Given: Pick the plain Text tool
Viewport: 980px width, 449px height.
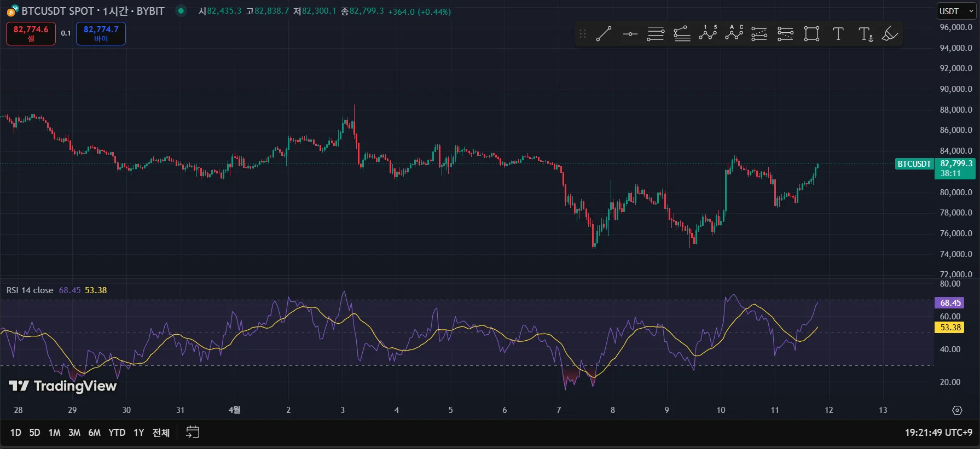Looking at the screenshot, I should point(838,34).
